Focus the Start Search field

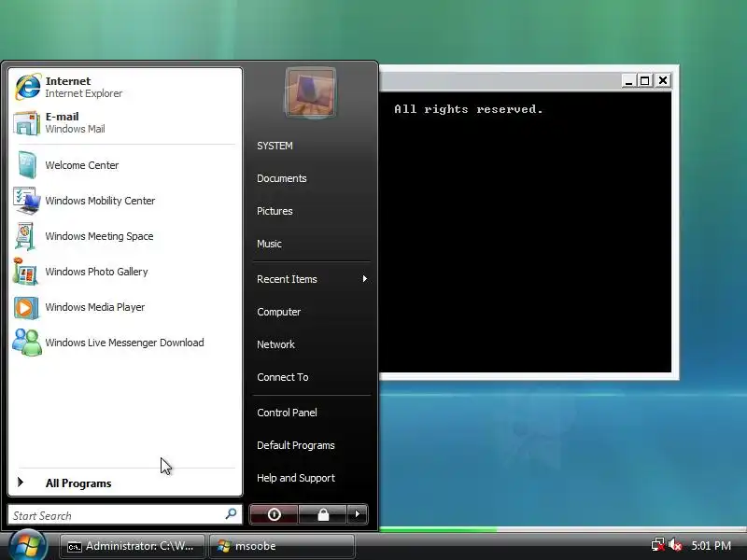[x=125, y=515]
